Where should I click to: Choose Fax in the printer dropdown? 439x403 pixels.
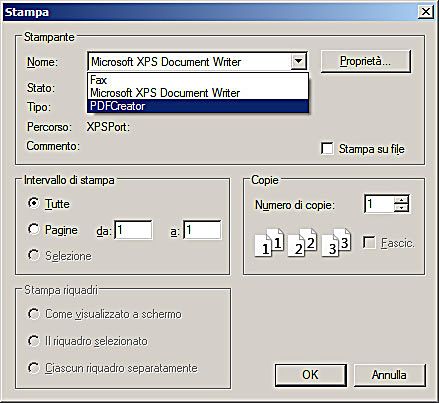pyautogui.click(x=198, y=80)
